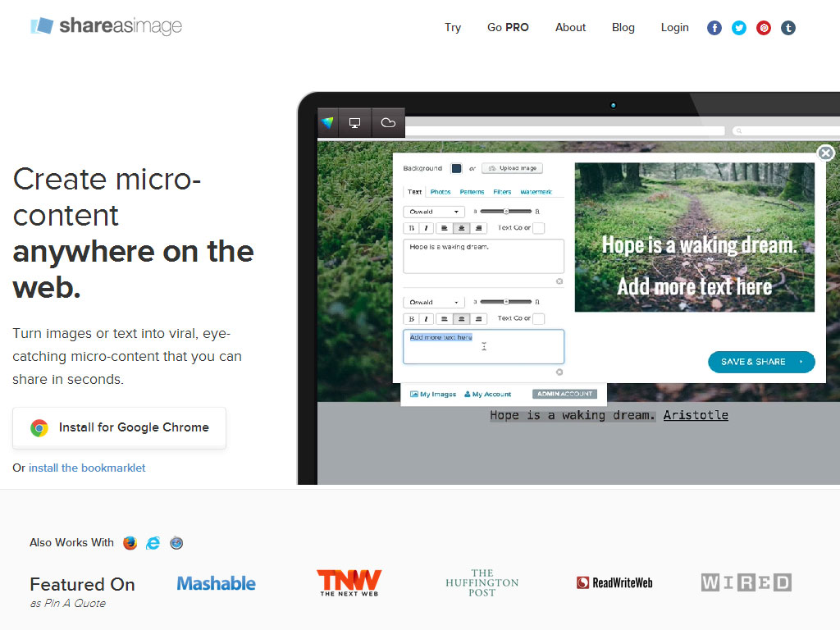
Task: Open the Try menu item
Action: (x=453, y=27)
